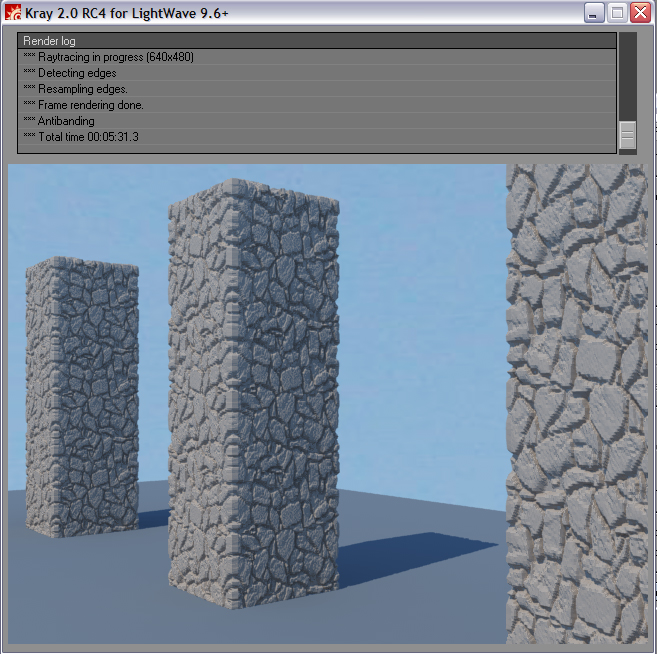The width and height of the screenshot is (657, 654).
Task: Select the 'Antibanding' log entry
Action: click(66, 121)
